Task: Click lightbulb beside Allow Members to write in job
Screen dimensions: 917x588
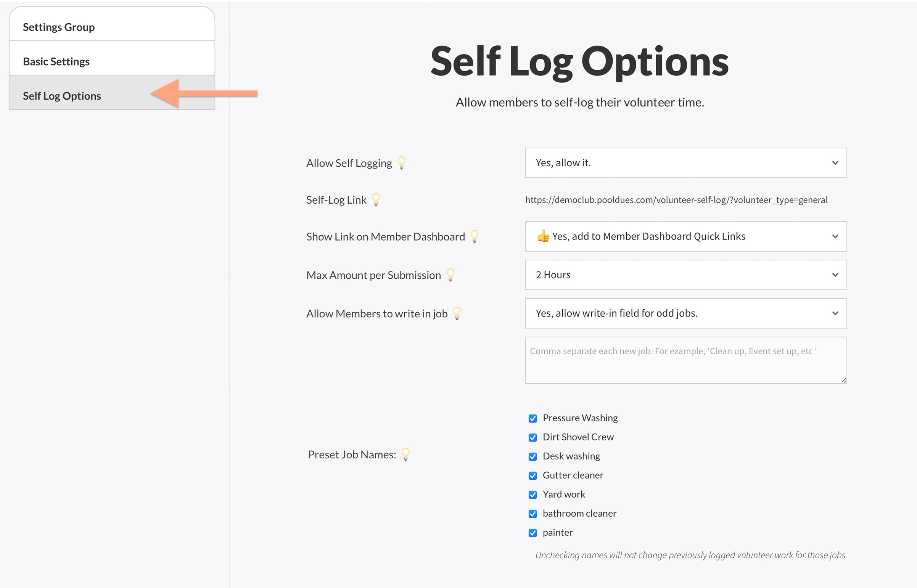Action: [x=457, y=313]
